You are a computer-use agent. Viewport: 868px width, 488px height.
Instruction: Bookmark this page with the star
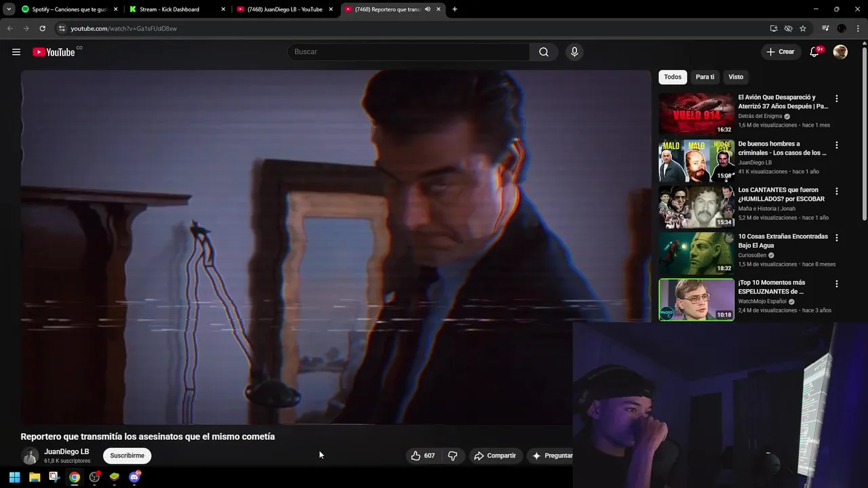point(803,28)
